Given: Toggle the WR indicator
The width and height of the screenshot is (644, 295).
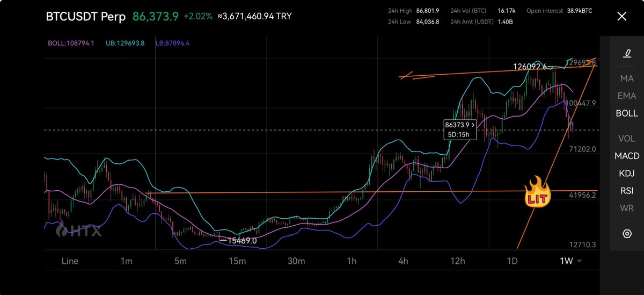Looking at the screenshot, I should (627, 208).
